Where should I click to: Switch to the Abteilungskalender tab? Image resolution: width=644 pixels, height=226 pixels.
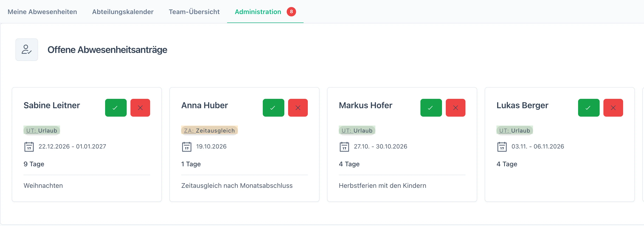pos(123,12)
